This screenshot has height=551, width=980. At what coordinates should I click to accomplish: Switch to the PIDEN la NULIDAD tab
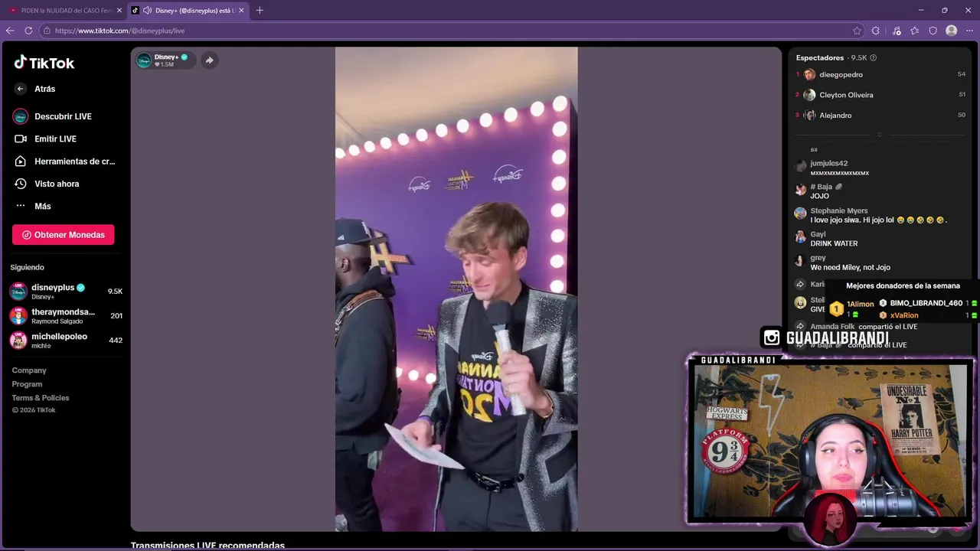(65, 10)
